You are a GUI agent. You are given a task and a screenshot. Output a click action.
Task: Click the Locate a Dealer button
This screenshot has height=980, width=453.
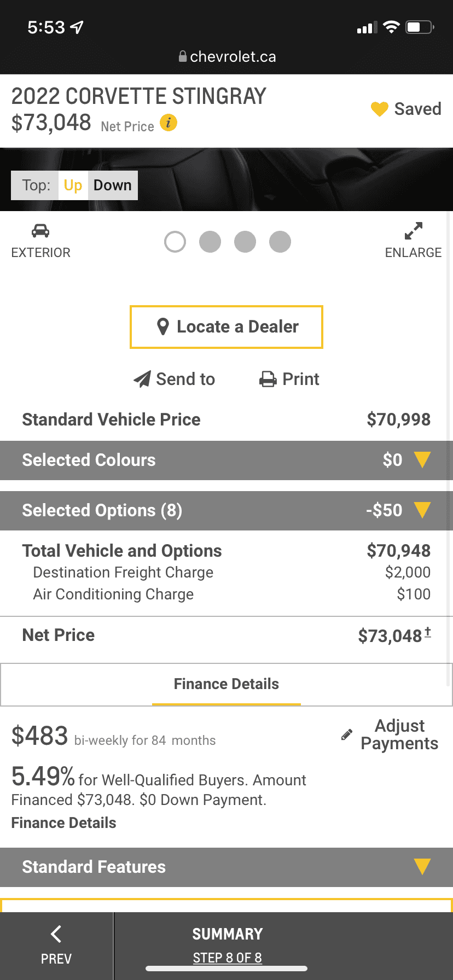pos(226,327)
